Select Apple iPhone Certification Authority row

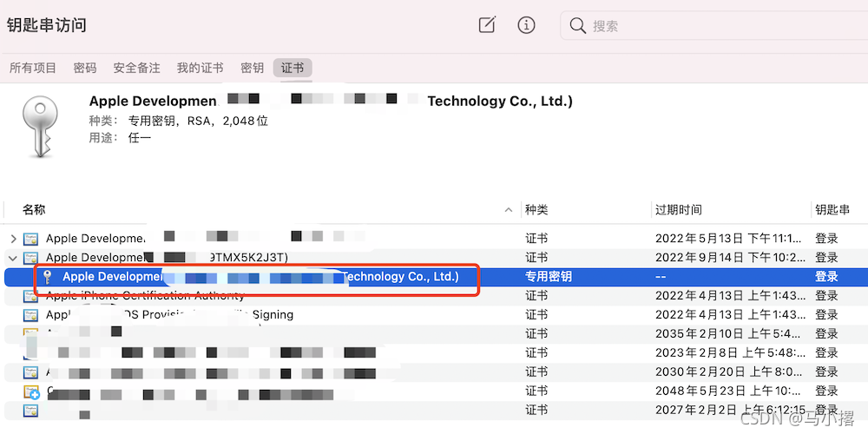[x=437, y=296]
